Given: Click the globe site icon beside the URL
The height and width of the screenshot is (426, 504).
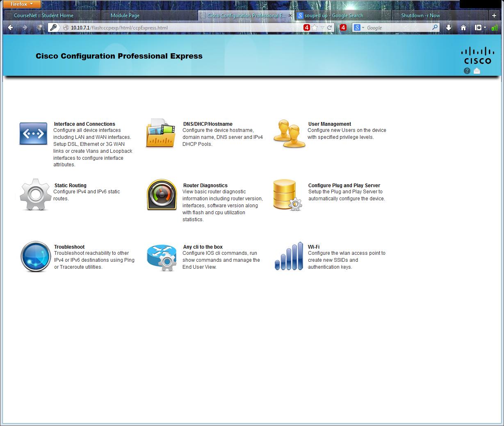Looking at the screenshot, I should point(66,27).
